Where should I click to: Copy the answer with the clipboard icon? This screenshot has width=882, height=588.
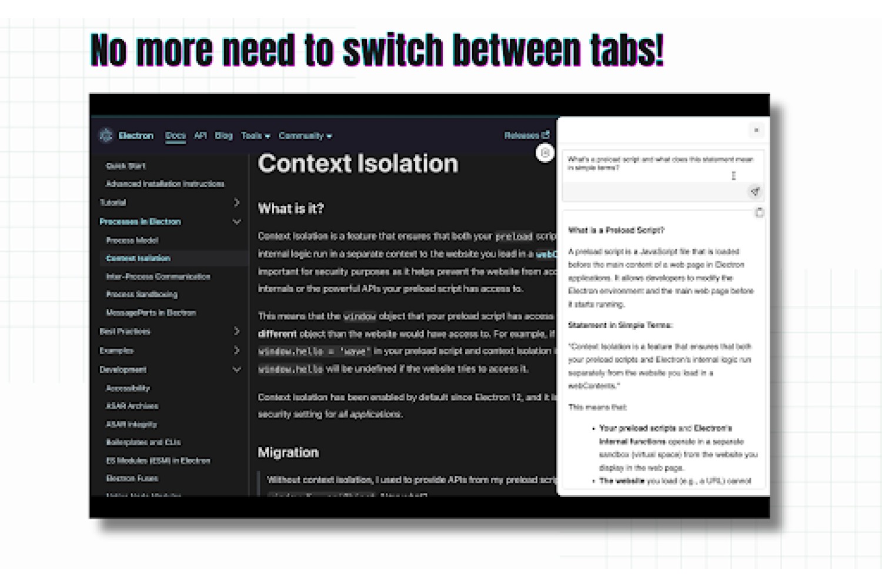pos(759,213)
